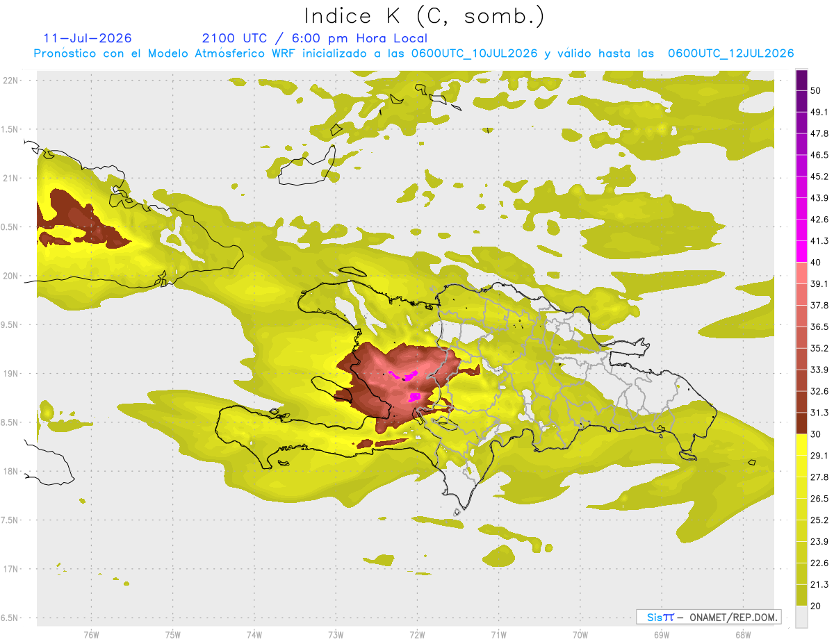Click legend value "31.3"

[819, 413]
